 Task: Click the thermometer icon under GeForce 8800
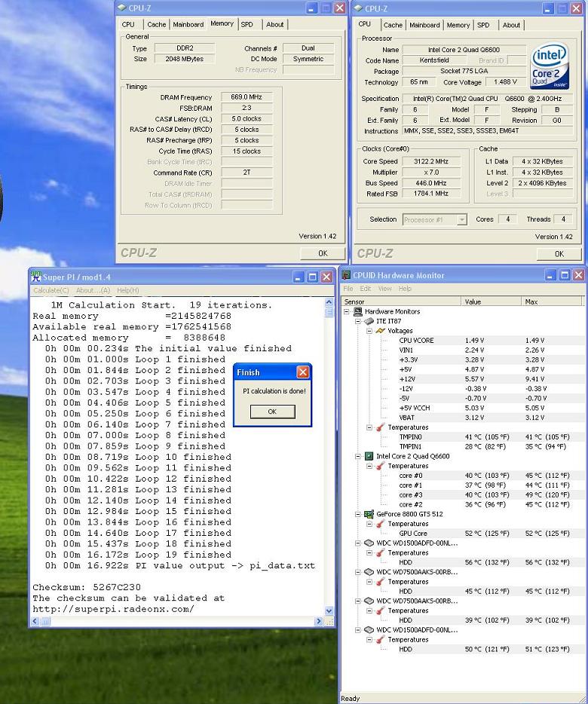(381, 524)
